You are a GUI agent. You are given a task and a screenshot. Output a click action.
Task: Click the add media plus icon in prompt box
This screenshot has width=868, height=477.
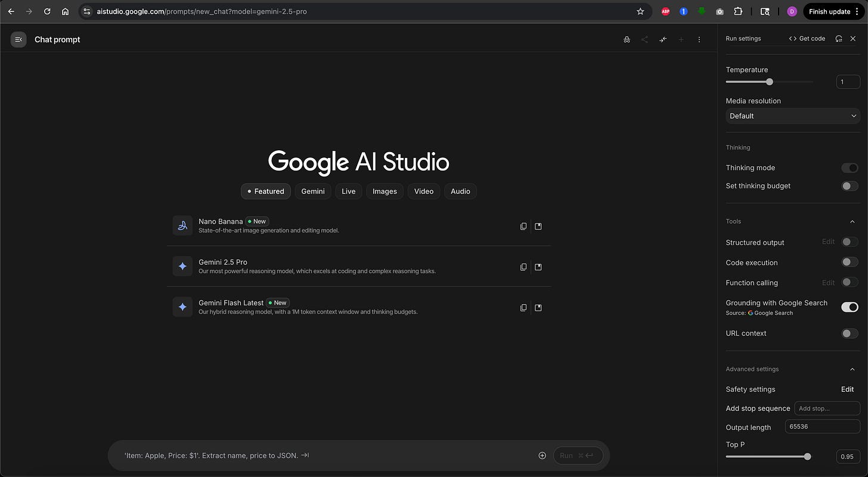click(x=542, y=456)
